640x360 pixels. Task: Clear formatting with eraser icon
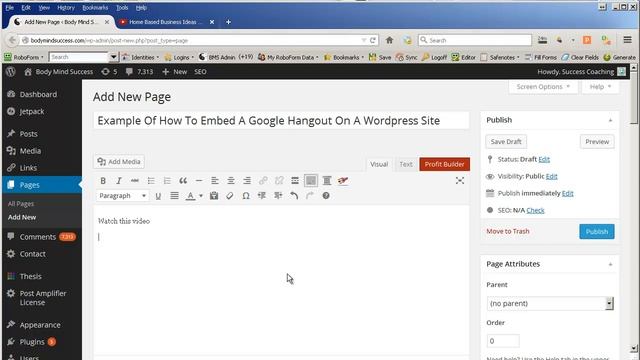(230, 196)
